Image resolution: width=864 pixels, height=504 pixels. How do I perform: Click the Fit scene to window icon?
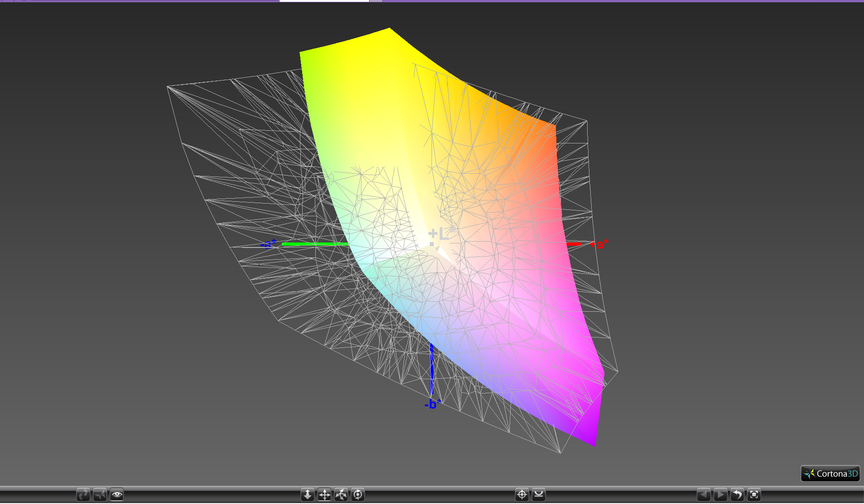click(754, 494)
